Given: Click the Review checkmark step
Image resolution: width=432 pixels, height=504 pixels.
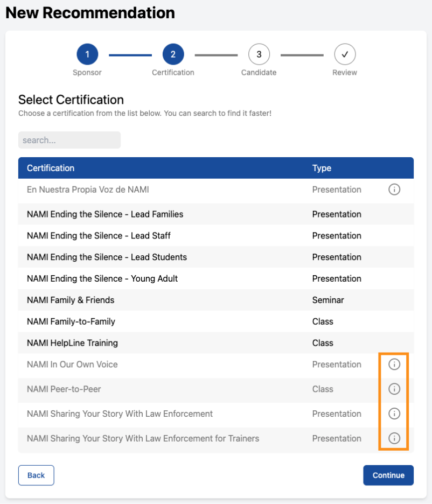Looking at the screenshot, I should click(x=345, y=54).
